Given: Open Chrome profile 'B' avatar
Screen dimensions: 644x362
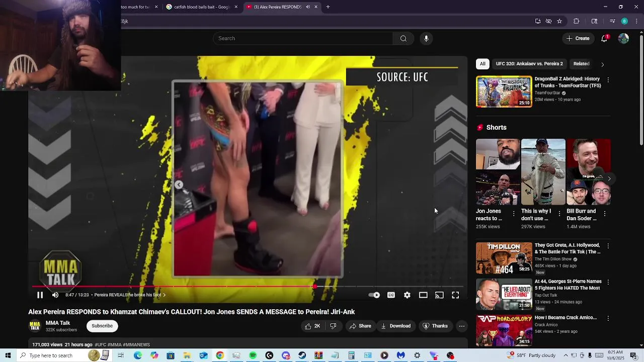Looking at the screenshot, I should click(624, 21).
